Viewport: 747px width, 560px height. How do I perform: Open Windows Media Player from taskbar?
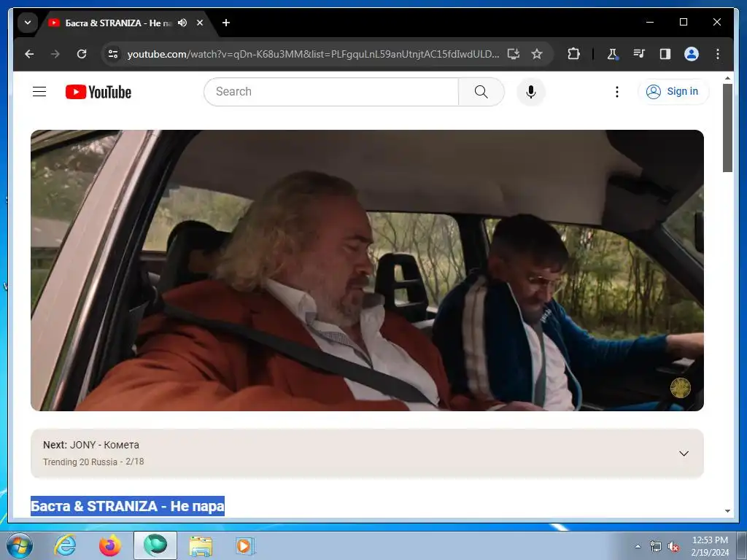[245, 545]
